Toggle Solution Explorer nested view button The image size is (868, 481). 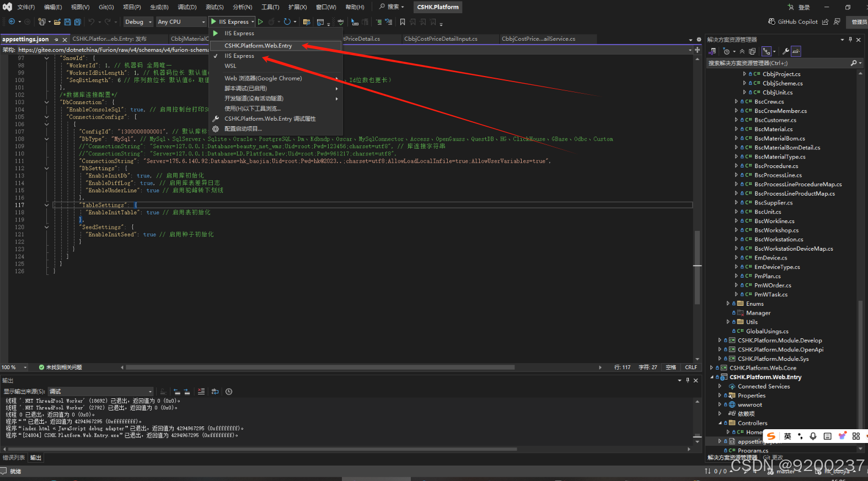coord(767,51)
